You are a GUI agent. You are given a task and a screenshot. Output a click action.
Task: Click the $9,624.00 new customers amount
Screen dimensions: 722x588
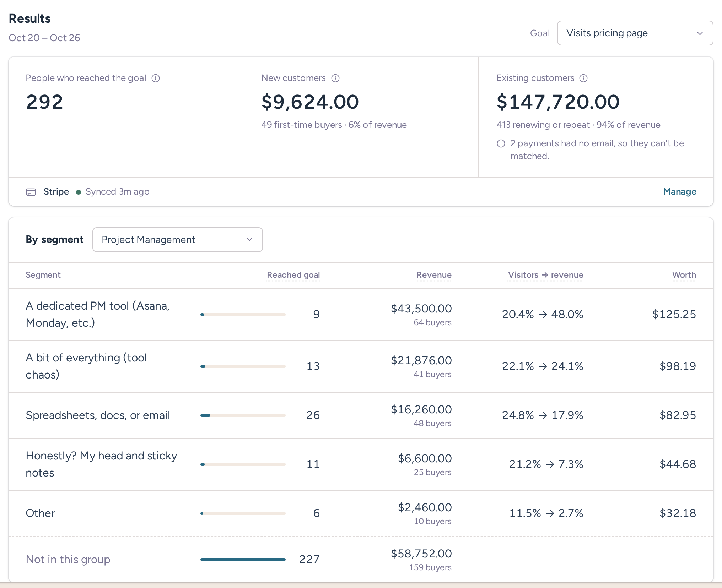(x=310, y=102)
